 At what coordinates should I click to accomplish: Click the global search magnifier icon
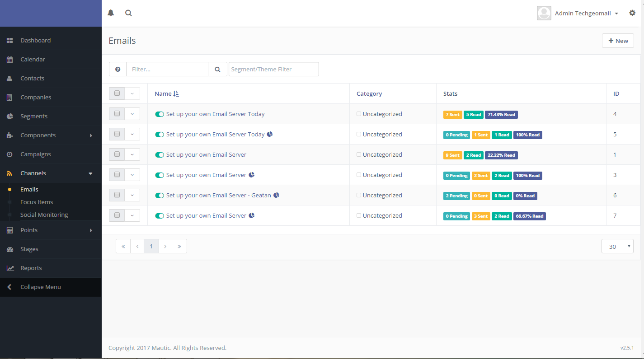point(129,13)
